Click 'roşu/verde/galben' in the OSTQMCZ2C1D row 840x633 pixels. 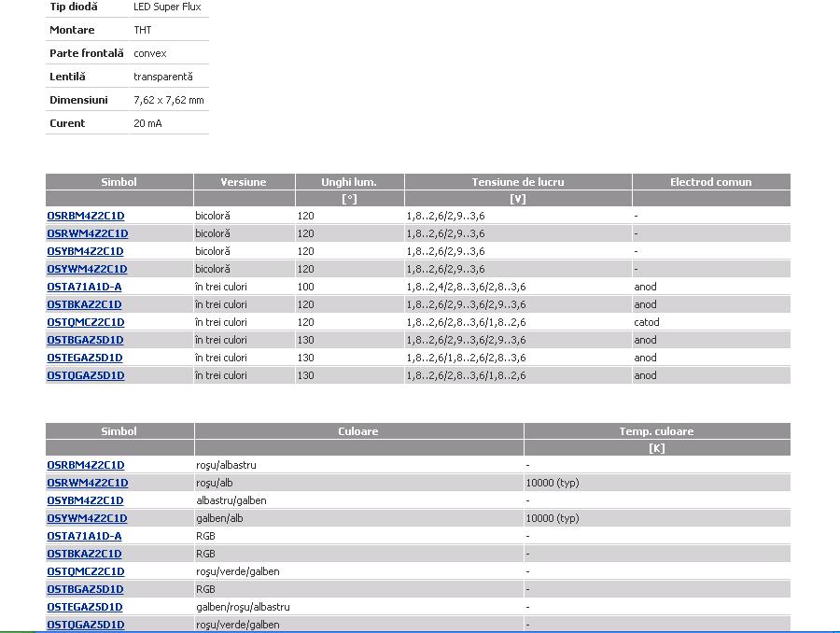(238, 571)
